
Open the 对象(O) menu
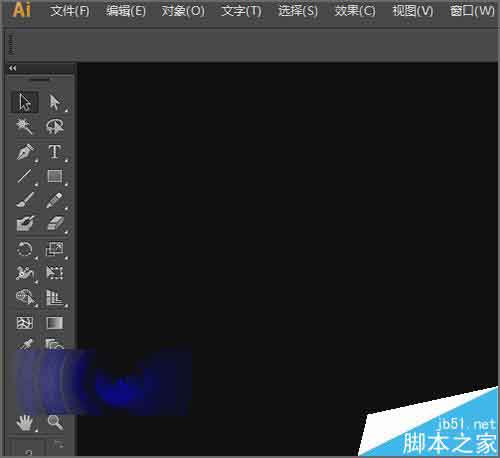pos(183,11)
